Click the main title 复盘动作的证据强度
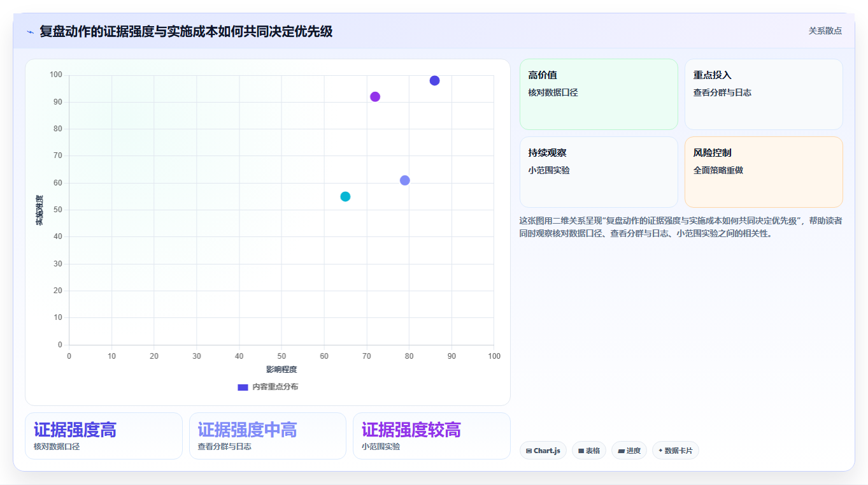This screenshot has width=868, height=485. pyautogui.click(x=186, y=31)
